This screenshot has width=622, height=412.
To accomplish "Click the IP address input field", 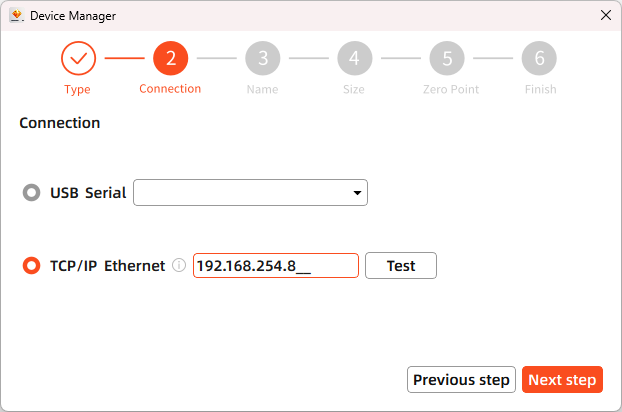I will (x=275, y=266).
